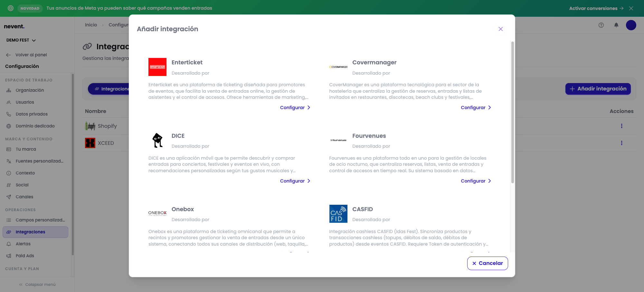Click the sidebar scrollbar

tap(73, 164)
